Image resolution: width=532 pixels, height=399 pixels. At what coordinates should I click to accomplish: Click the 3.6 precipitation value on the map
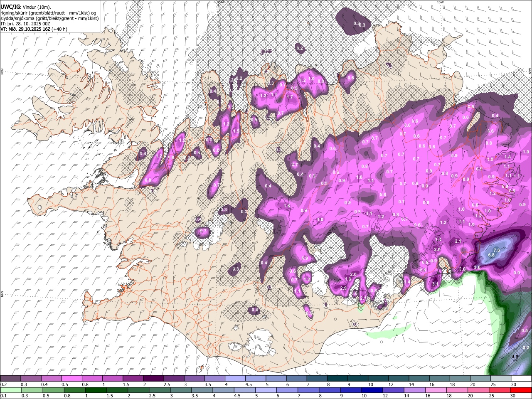pyautogui.click(x=477, y=268)
